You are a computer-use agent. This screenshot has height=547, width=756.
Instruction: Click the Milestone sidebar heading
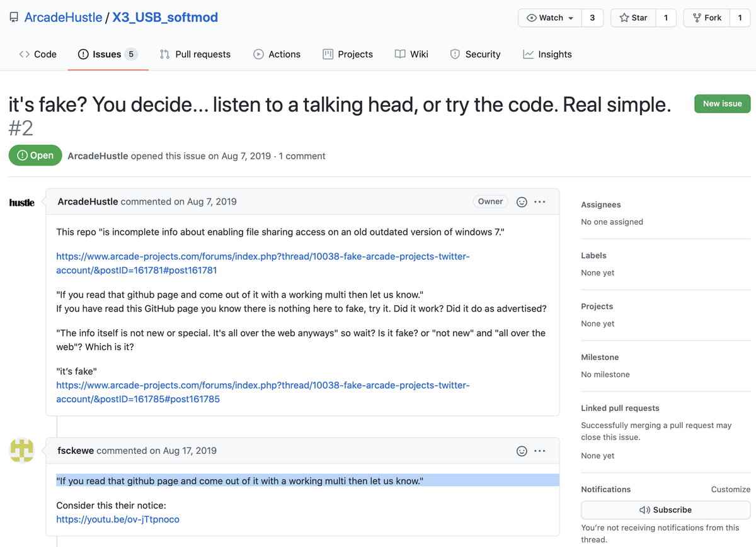click(600, 357)
